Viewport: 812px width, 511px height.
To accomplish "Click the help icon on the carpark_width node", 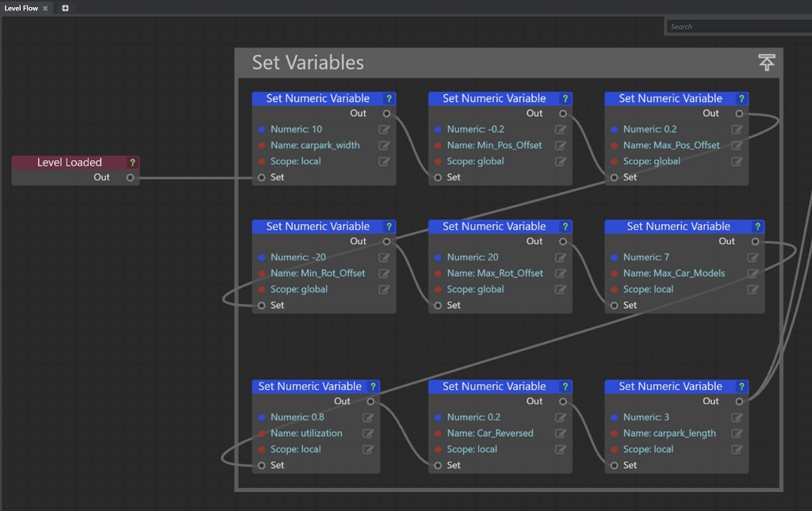I will click(388, 98).
